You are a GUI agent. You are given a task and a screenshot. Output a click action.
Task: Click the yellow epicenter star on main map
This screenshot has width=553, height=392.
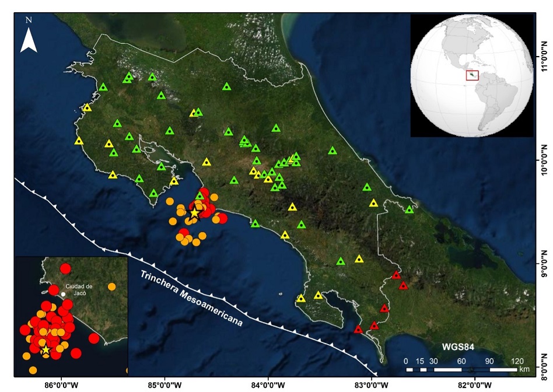coord(194,213)
